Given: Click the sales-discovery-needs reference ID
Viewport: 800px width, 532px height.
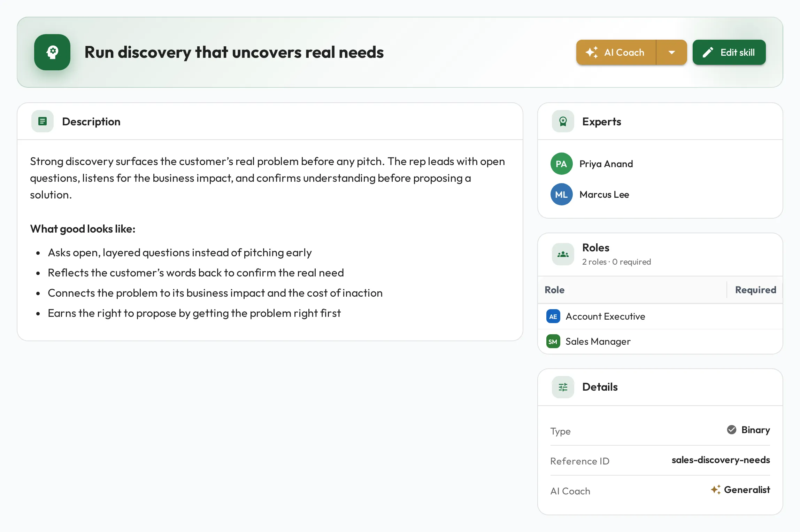Looking at the screenshot, I should (721, 460).
